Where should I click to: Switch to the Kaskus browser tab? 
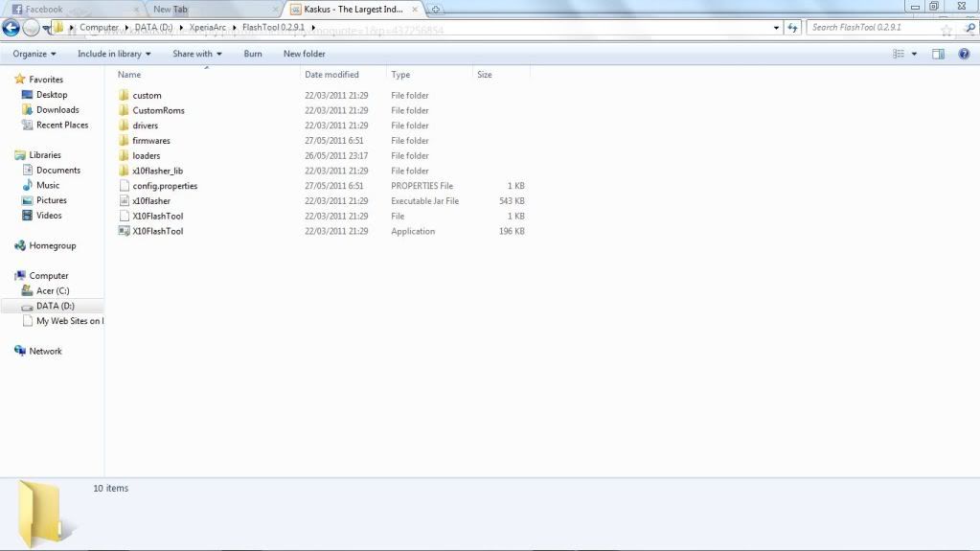click(x=353, y=10)
